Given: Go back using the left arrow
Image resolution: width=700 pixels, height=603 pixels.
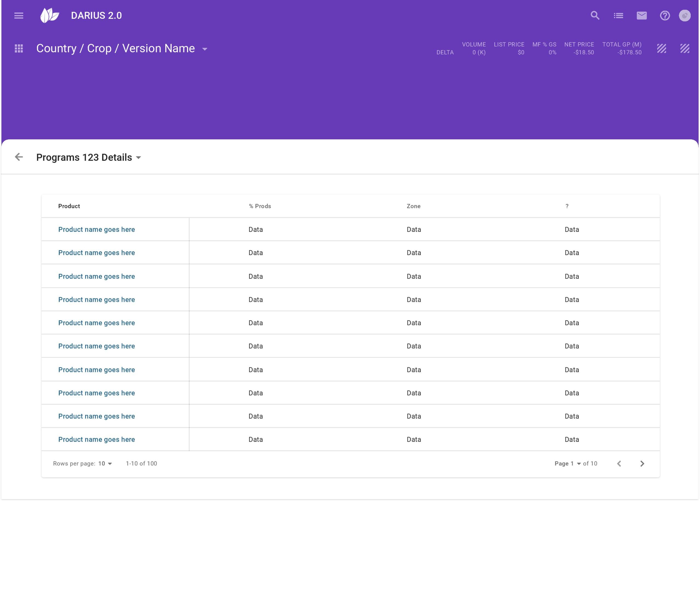Looking at the screenshot, I should click(x=19, y=157).
